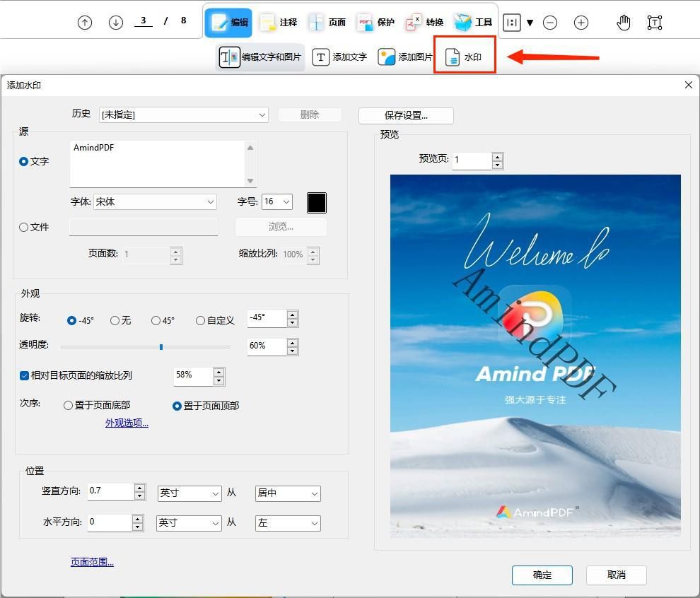Screen dimensions: 700x598
Task: Cancel with the 取消 button
Action: pyautogui.click(x=616, y=575)
